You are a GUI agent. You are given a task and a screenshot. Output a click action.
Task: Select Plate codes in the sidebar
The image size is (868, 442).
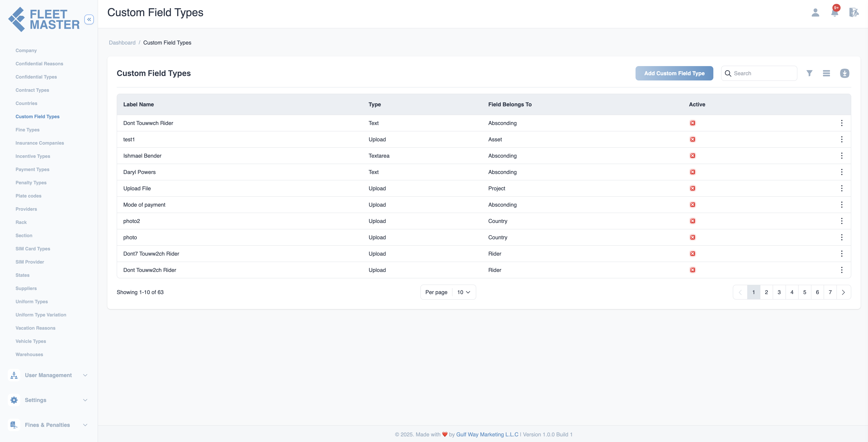(28, 196)
